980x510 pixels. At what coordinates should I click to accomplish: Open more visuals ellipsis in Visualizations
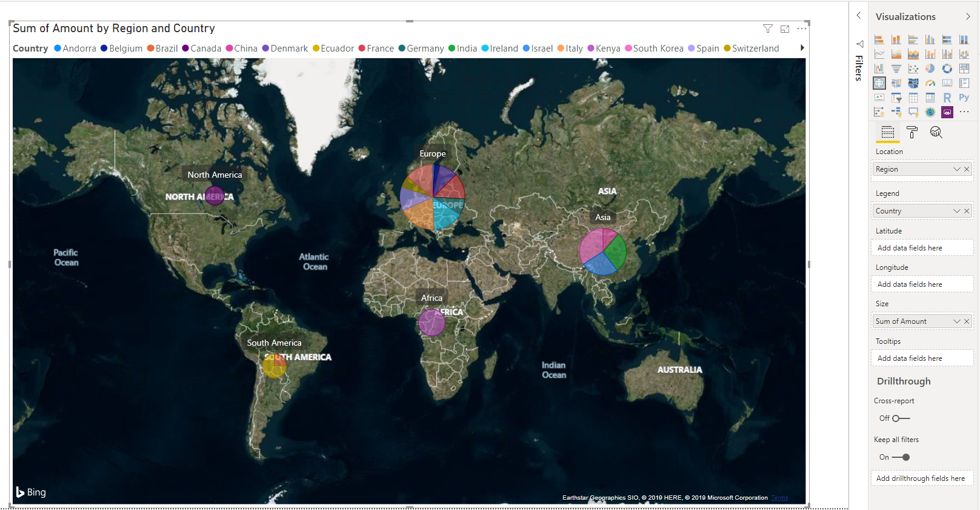coord(964,112)
